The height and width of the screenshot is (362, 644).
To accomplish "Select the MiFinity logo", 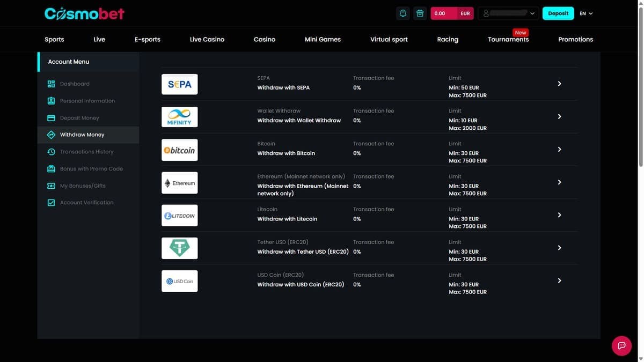I will tap(180, 117).
